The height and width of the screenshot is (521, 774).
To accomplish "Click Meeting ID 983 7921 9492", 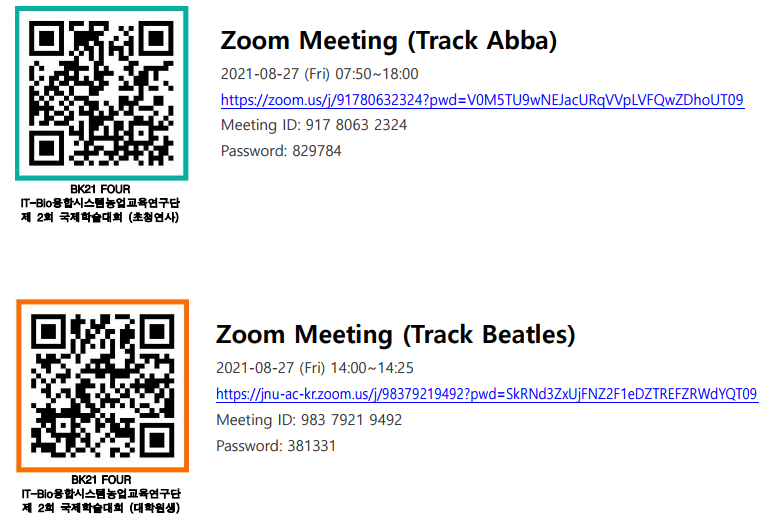I will point(309,420).
